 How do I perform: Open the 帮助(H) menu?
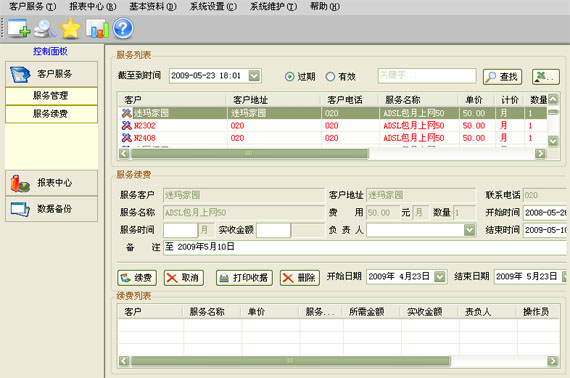tap(325, 7)
